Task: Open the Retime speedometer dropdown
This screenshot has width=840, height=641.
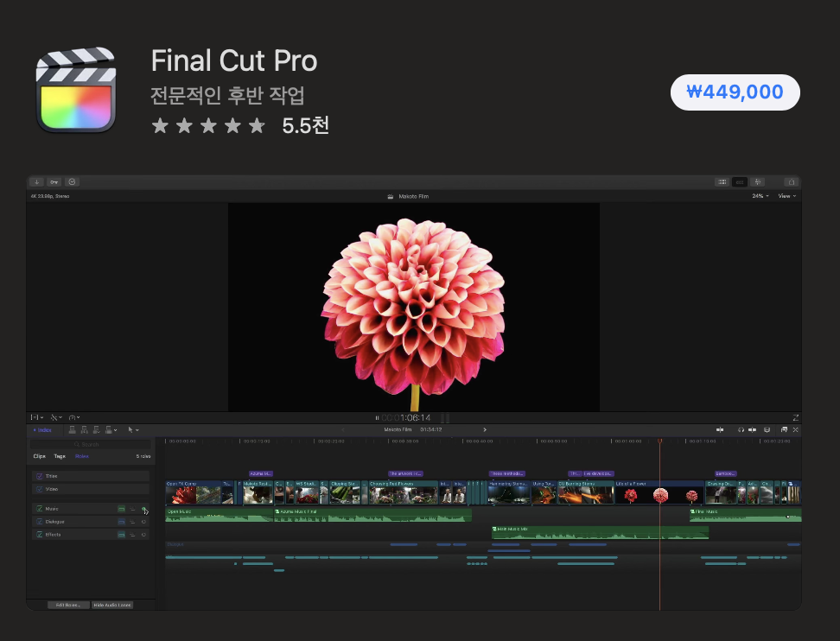Action: coord(74,417)
